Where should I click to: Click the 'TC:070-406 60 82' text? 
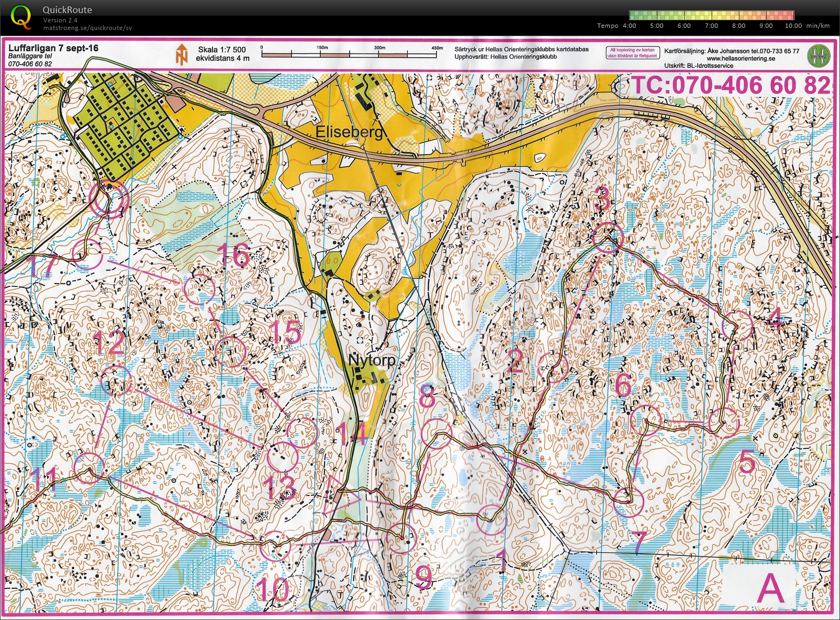732,86
